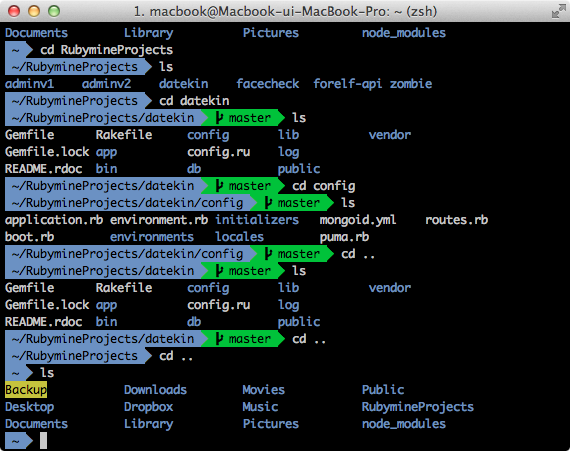The height and width of the screenshot is (451, 570).
Task: Select the adminv1 directory name
Action: (x=29, y=84)
